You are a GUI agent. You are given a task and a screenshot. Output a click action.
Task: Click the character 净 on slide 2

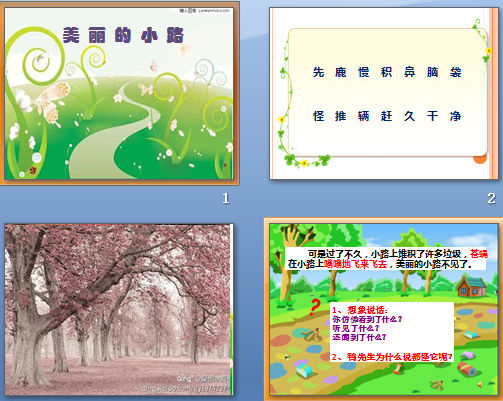click(x=455, y=116)
